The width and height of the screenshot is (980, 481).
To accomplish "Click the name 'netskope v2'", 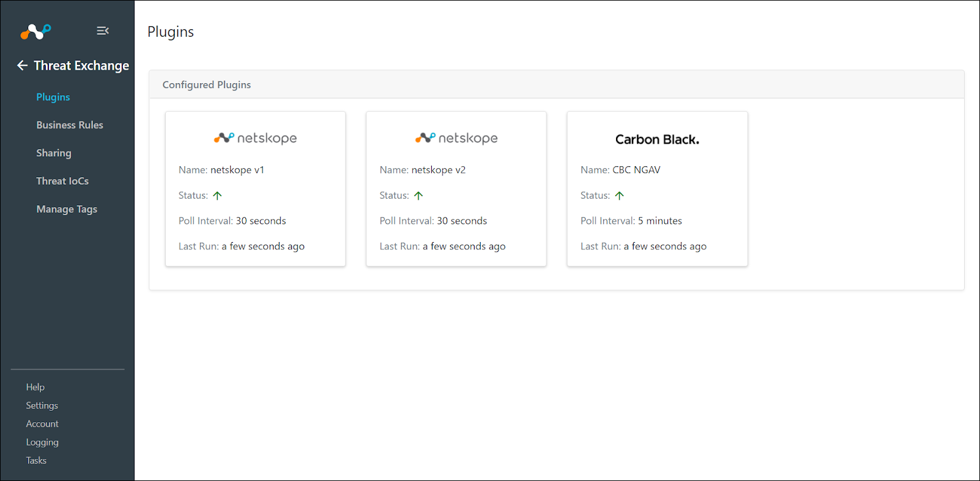I will pyautogui.click(x=439, y=170).
